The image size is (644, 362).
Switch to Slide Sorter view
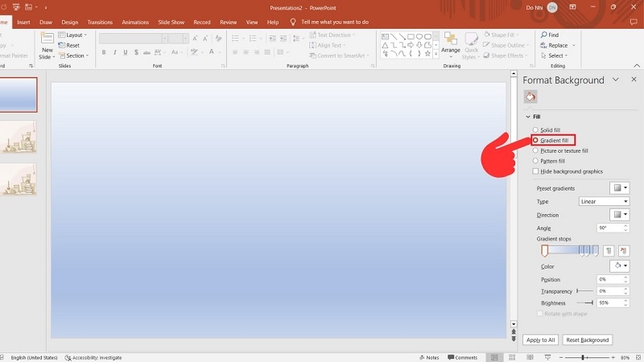pos(512,357)
